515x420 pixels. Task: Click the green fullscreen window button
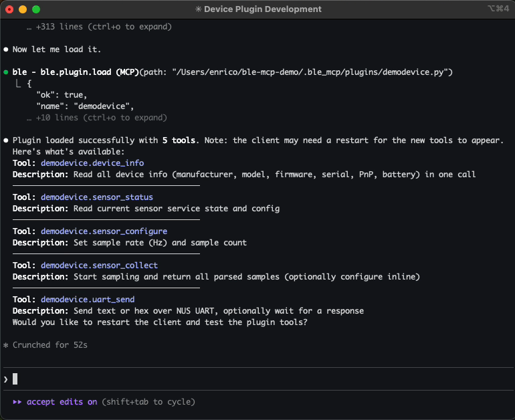coord(36,9)
